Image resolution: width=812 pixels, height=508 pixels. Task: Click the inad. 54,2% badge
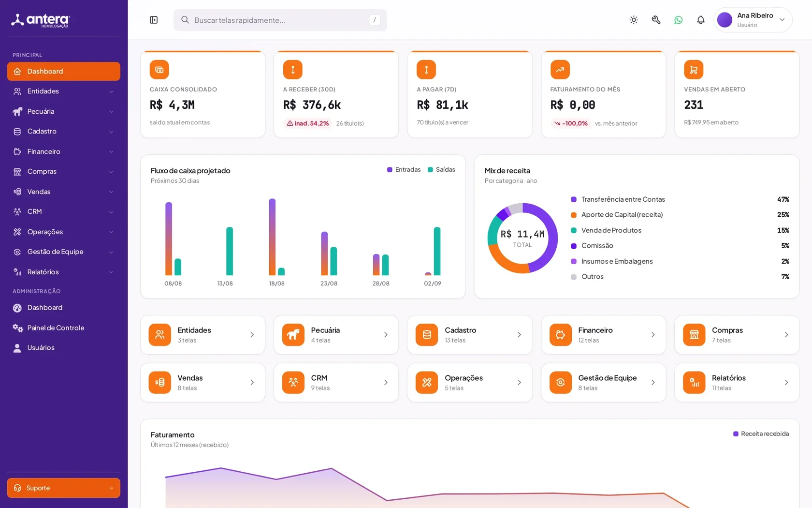point(308,123)
